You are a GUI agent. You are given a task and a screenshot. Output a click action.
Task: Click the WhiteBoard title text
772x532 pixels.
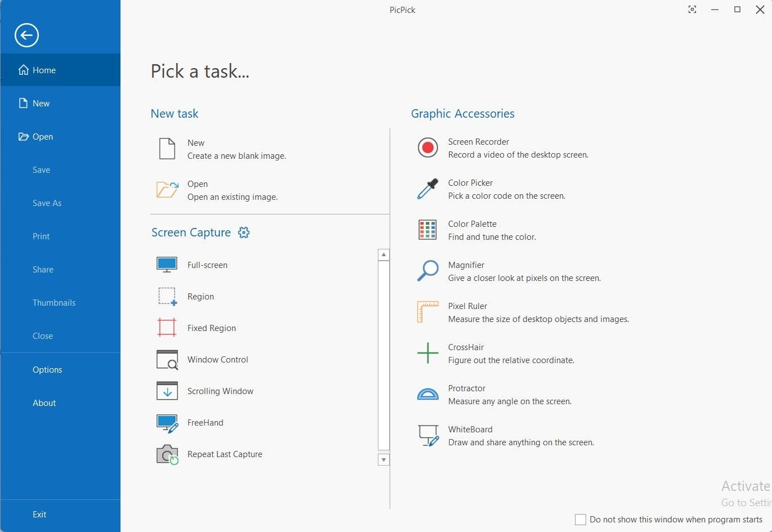pyautogui.click(x=470, y=430)
